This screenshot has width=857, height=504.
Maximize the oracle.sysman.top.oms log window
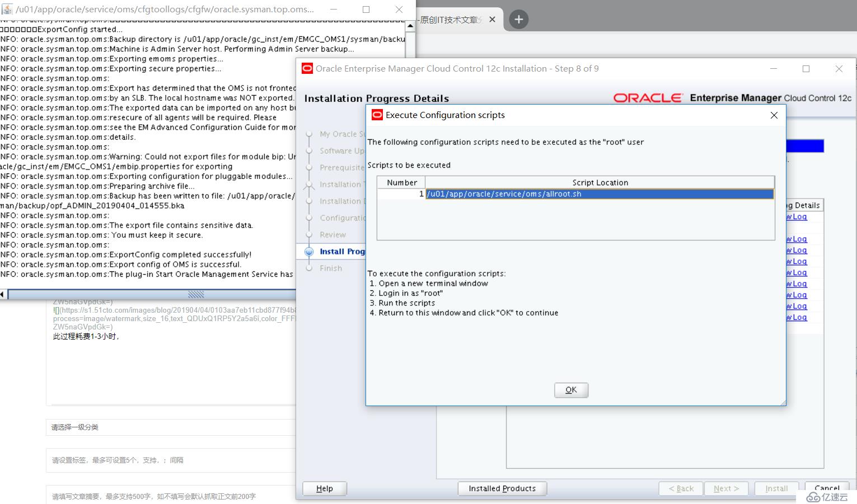(366, 10)
